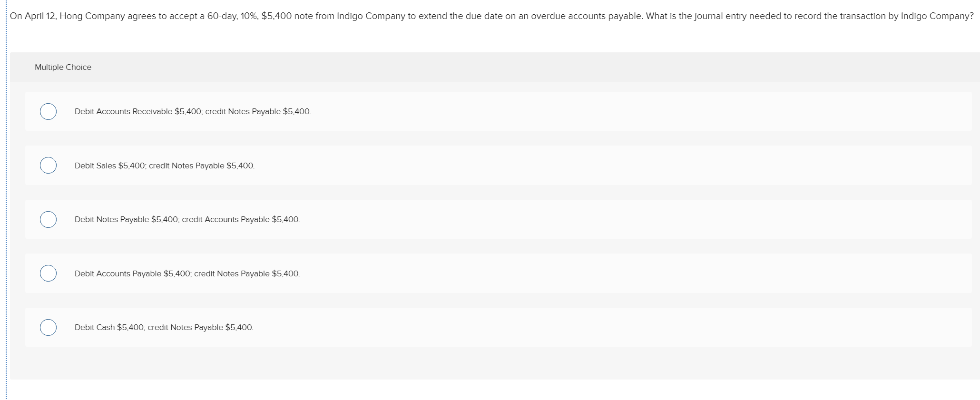This screenshot has height=400, width=980.
Task: Select the Debit Accounts Receivable radio button
Action: click(x=48, y=111)
